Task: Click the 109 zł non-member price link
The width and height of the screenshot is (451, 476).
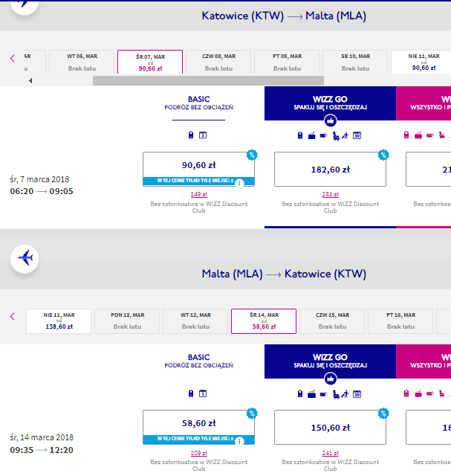Action: click(x=198, y=453)
